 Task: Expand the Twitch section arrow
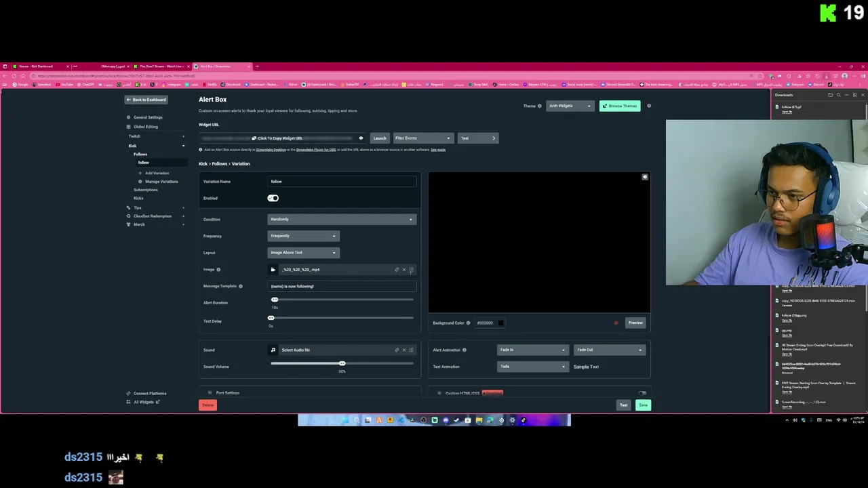click(x=183, y=136)
